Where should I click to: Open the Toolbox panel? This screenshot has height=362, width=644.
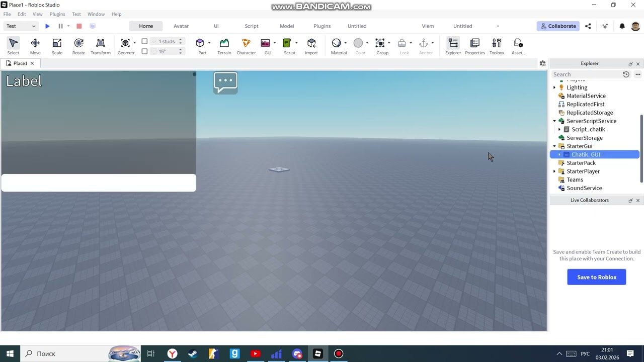497,46
